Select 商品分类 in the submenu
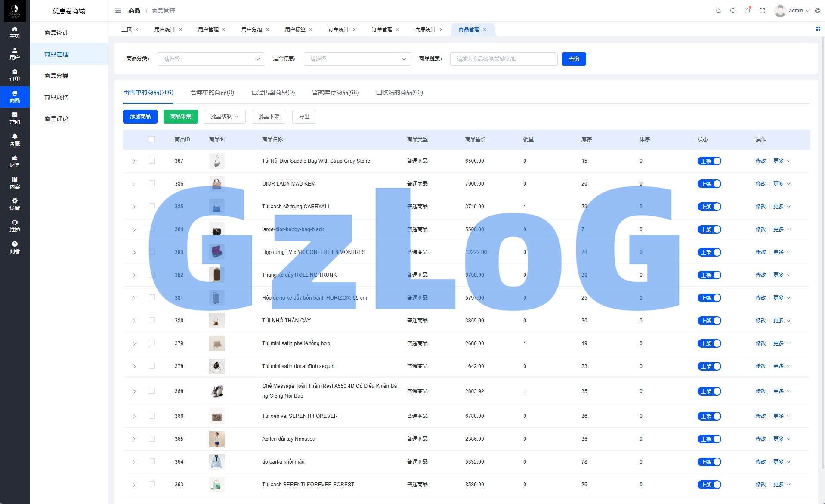 coord(56,76)
